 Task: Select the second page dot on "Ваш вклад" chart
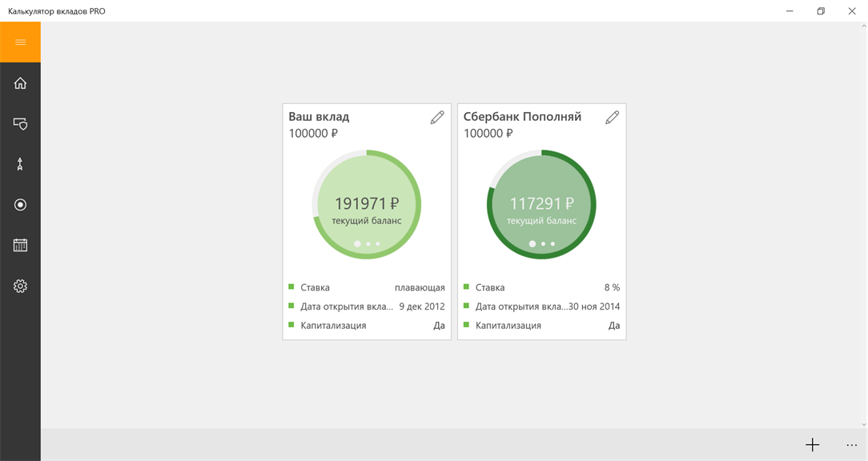[x=368, y=244]
